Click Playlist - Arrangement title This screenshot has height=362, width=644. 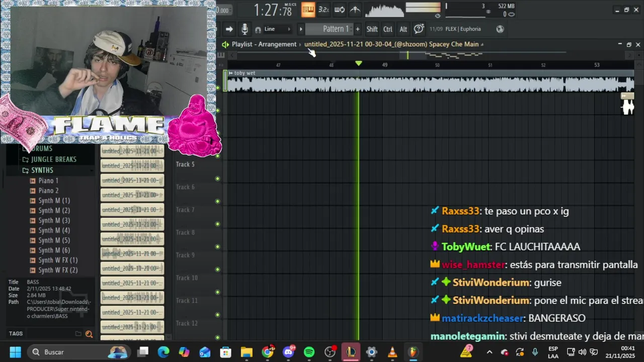click(264, 44)
